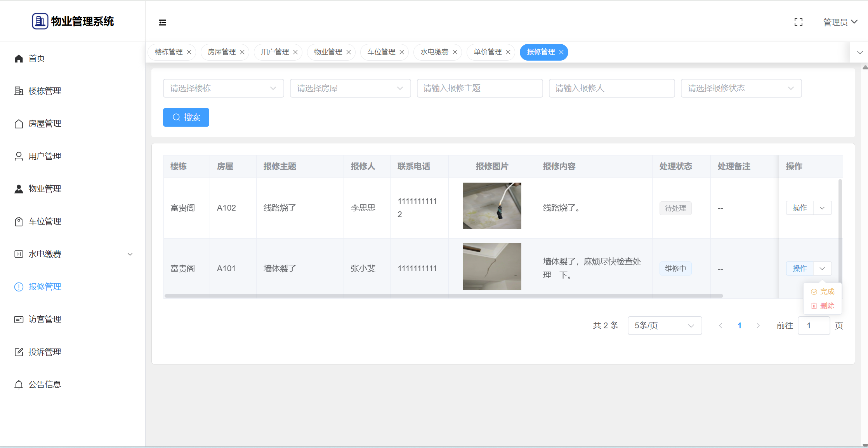868x448 pixels.
Task: Switch to the 水电缴费 tab
Action: click(434, 52)
